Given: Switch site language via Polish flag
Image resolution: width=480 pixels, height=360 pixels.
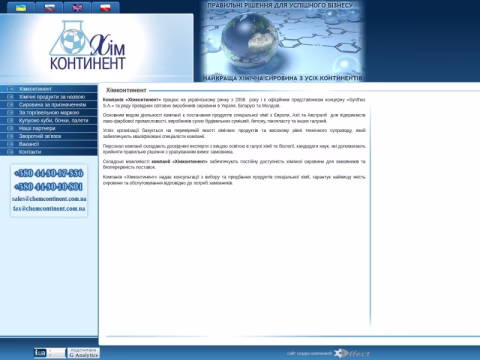Looking at the screenshot, I should 105,7.
